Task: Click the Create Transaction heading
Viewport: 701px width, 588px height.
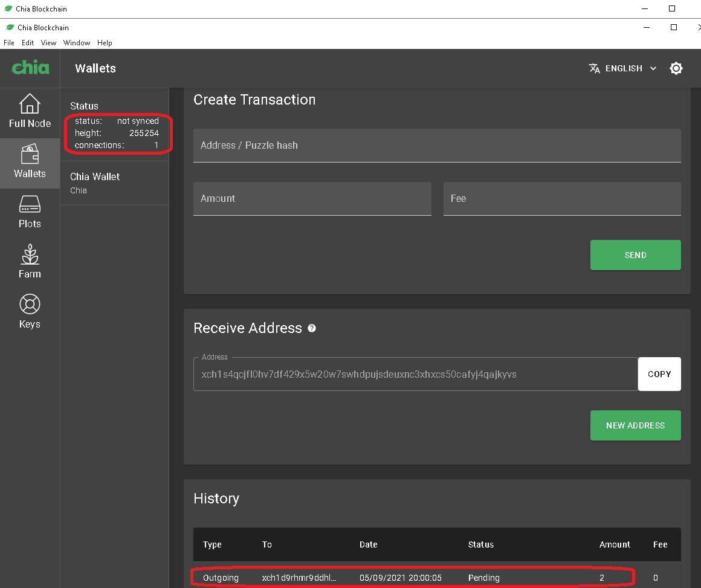Action: pyautogui.click(x=254, y=99)
